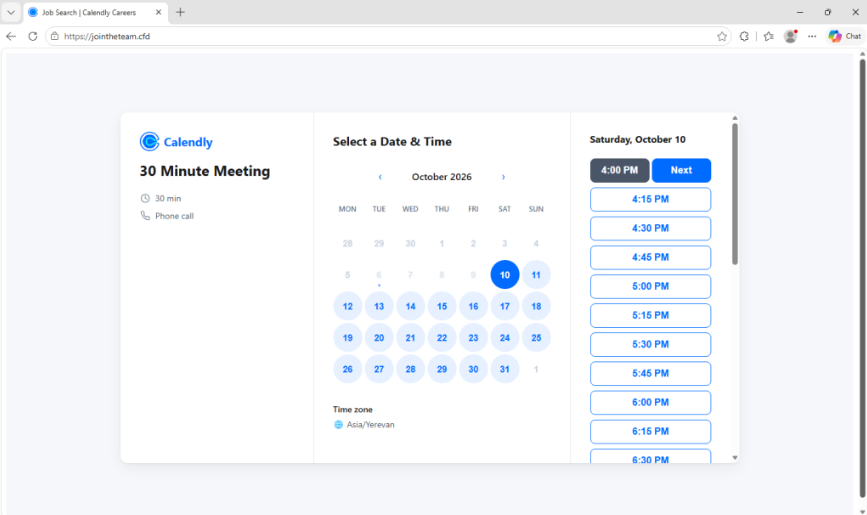Click the time slots scrollbar down arrow

(x=735, y=457)
